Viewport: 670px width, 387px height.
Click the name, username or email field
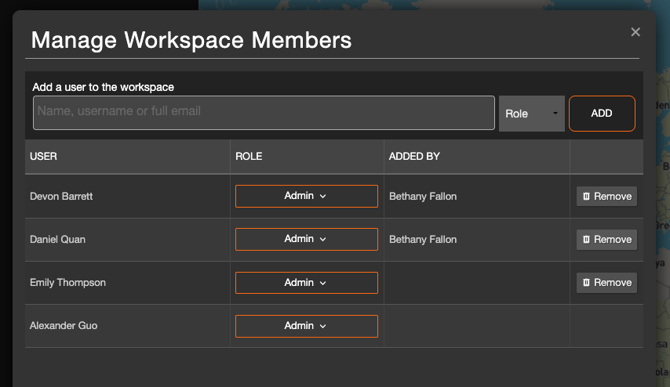pyautogui.click(x=264, y=112)
